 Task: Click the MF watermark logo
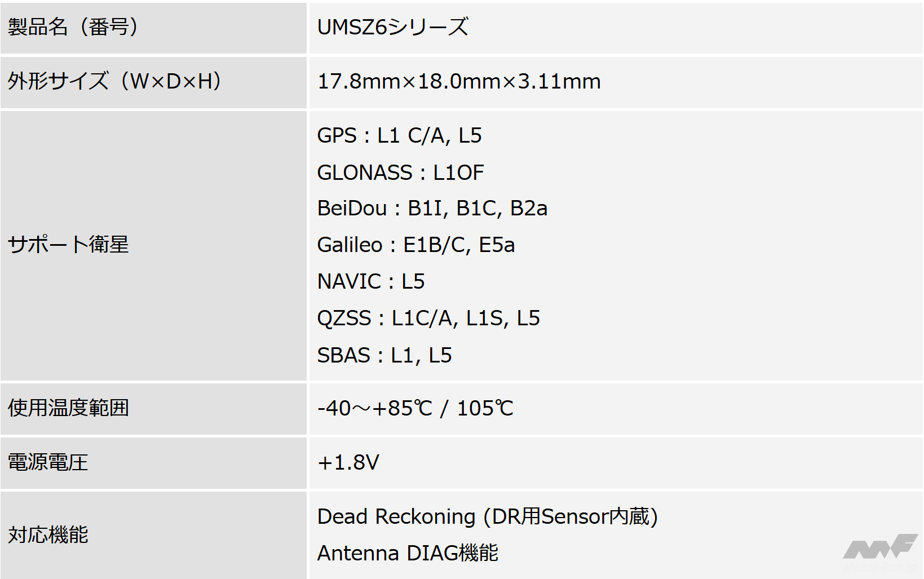tap(880, 549)
